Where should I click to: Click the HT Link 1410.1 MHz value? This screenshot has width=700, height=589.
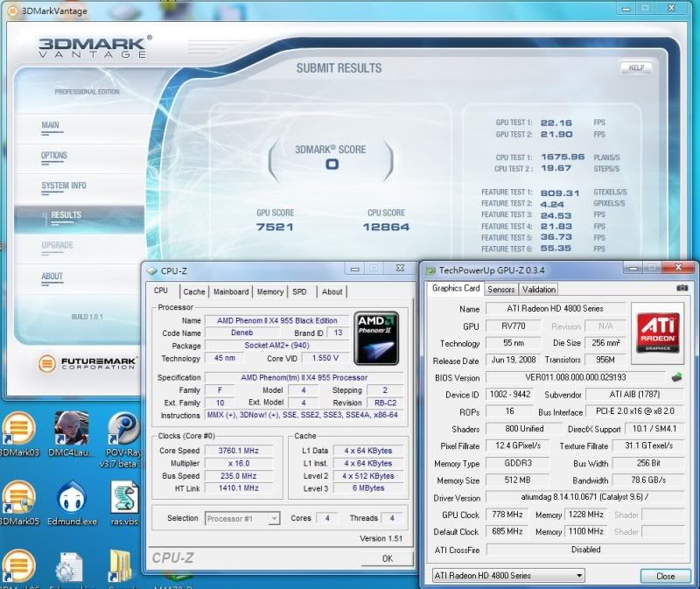238,488
